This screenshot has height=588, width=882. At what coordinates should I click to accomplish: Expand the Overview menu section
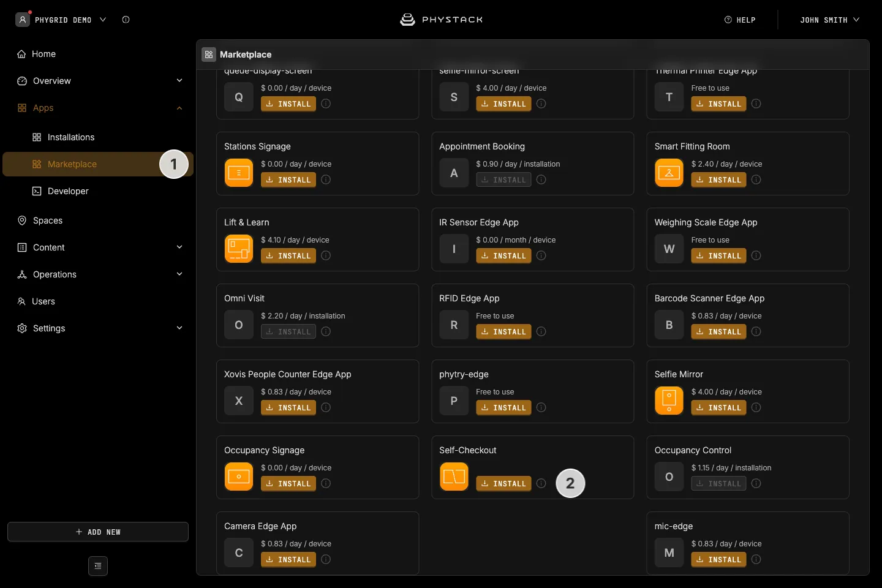[179, 81]
